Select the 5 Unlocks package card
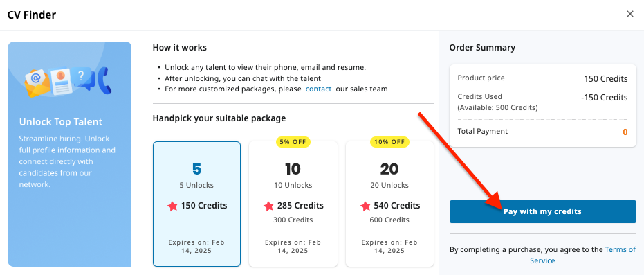This screenshot has height=275, width=644. (196, 204)
